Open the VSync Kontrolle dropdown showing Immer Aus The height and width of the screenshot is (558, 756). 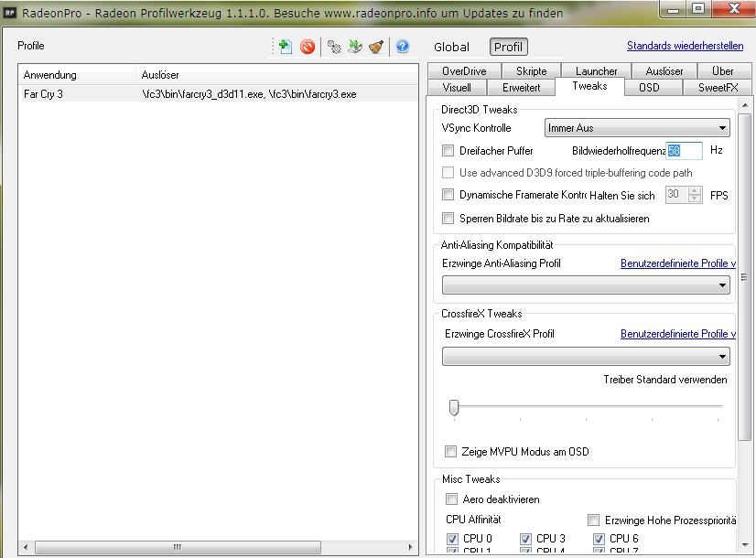[637, 128]
